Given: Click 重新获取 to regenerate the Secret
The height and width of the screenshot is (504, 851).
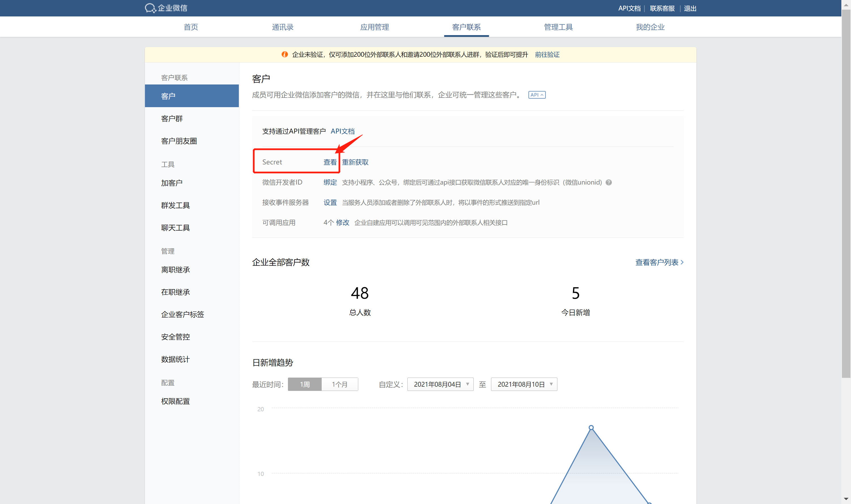Looking at the screenshot, I should coord(355,162).
